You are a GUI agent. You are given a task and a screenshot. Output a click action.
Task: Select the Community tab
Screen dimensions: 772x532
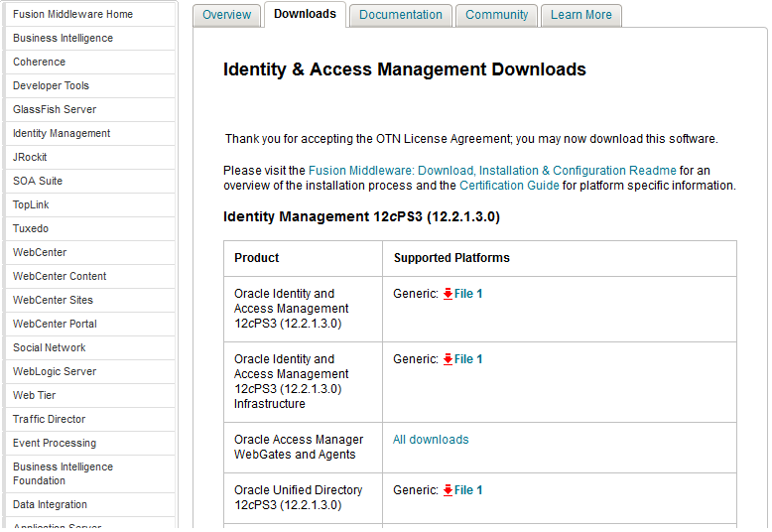pyautogui.click(x=497, y=15)
